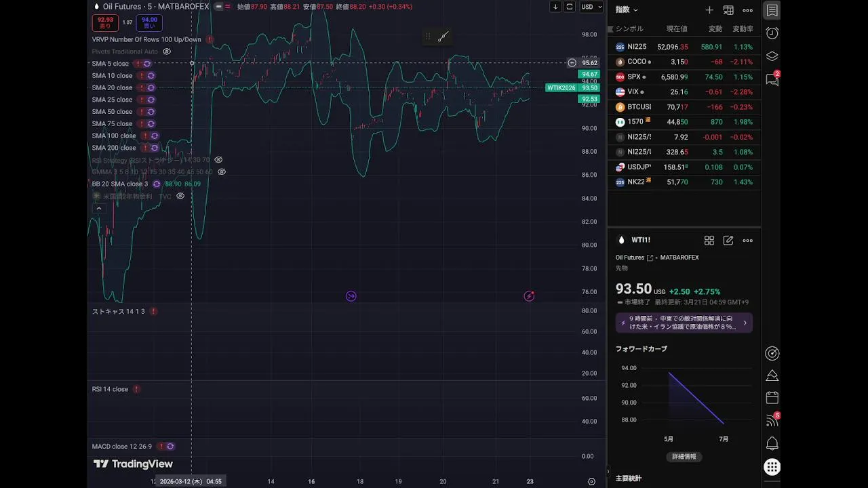This screenshot has height=488, width=868.
Task: Click the WTIK2026 93.50 price label
Action: pos(572,88)
